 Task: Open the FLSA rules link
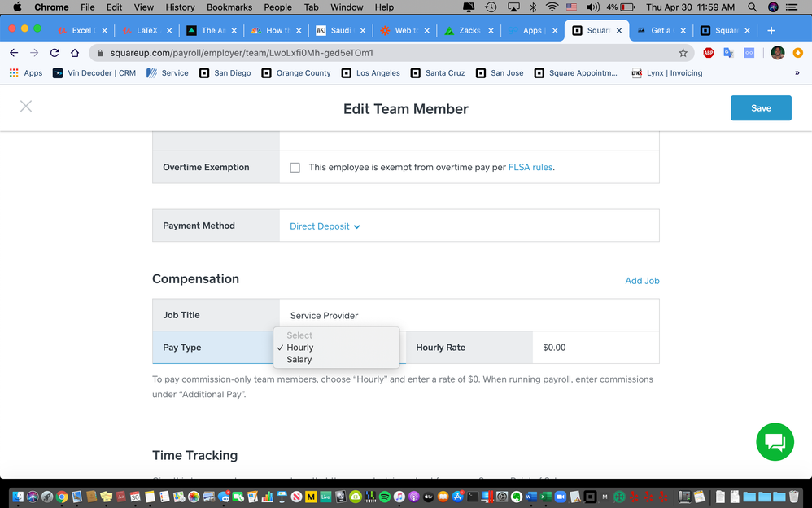[530, 168]
